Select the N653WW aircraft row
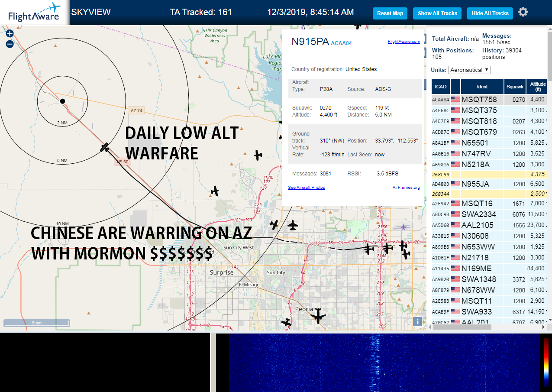The image size is (552, 392). pos(490,247)
